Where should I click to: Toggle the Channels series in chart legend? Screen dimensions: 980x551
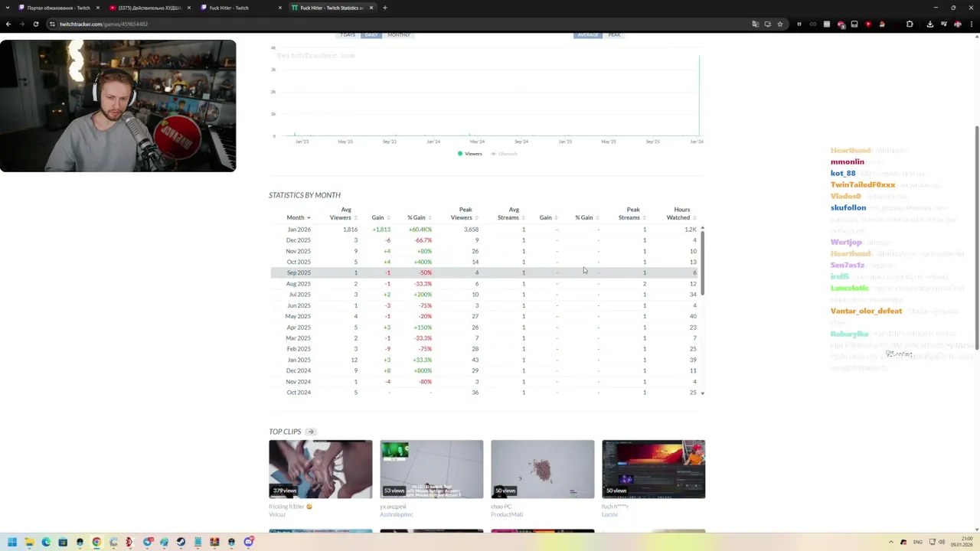click(x=504, y=154)
